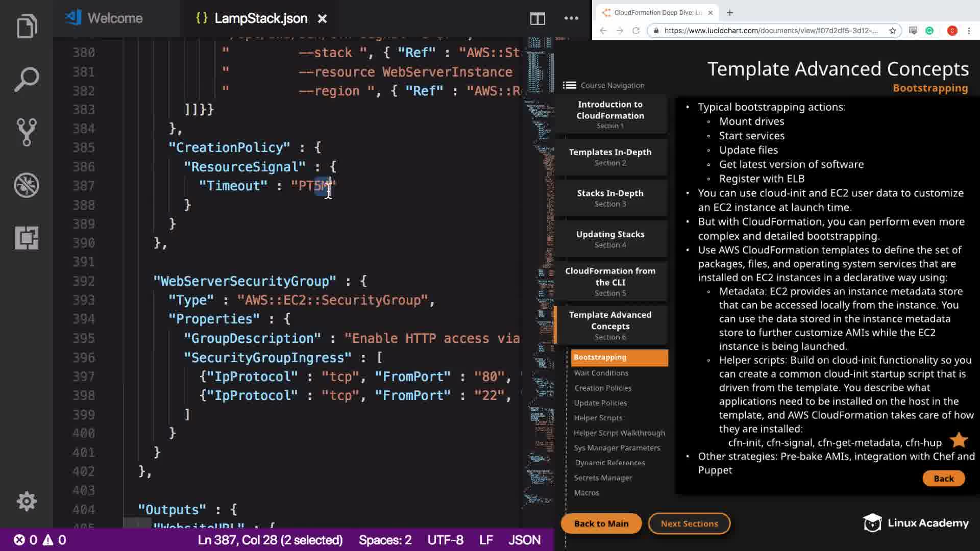Click the Back to Main button
The height and width of the screenshot is (551, 980).
pos(601,523)
